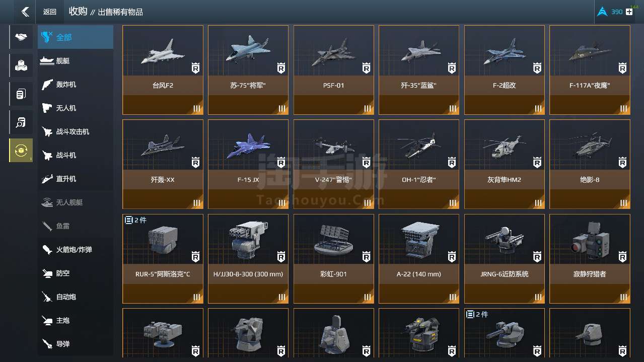The width and height of the screenshot is (644, 362).
Task: Click the blue currency emblem icon
Action: pyautogui.click(x=602, y=12)
